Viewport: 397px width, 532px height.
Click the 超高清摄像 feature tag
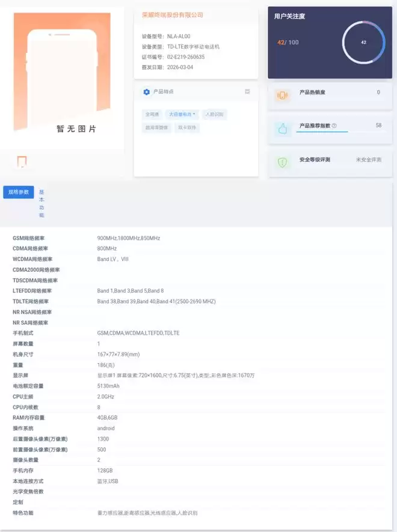[156, 127]
